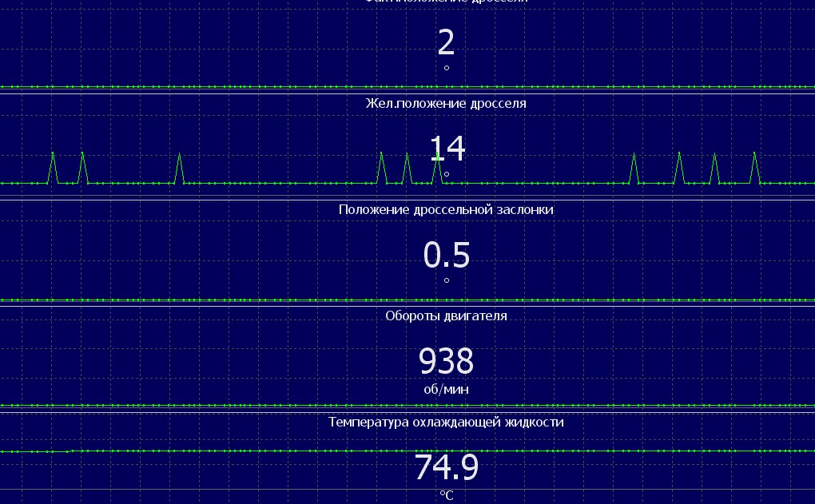
Task: Click the "Положение дроссельной заслонки" label
Action: [x=446, y=209]
